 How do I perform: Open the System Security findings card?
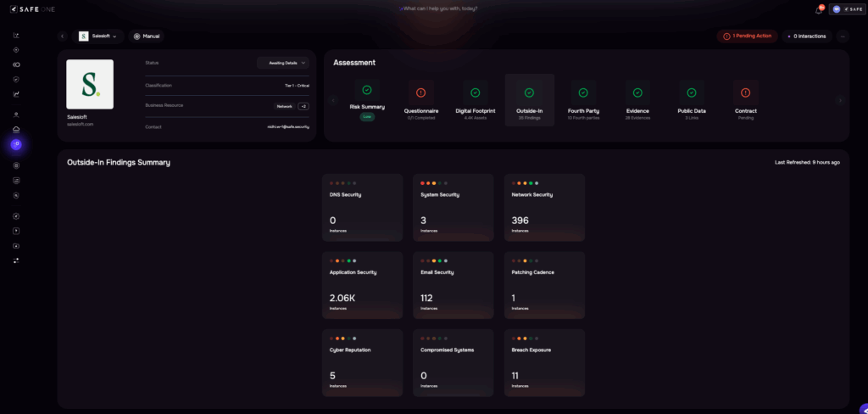click(453, 208)
